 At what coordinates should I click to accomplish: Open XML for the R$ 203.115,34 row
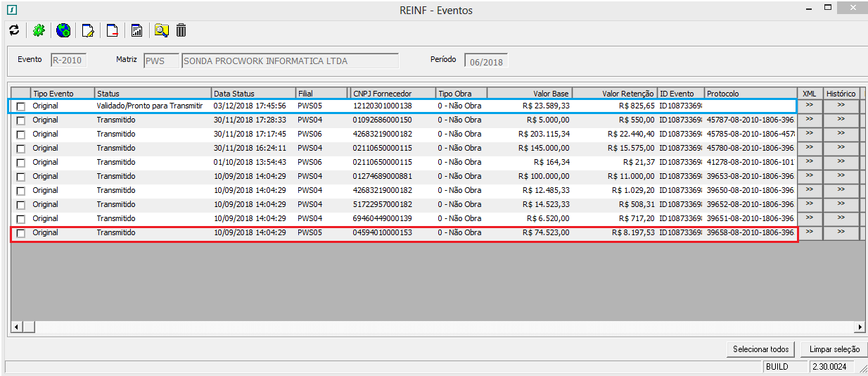pos(809,134)
